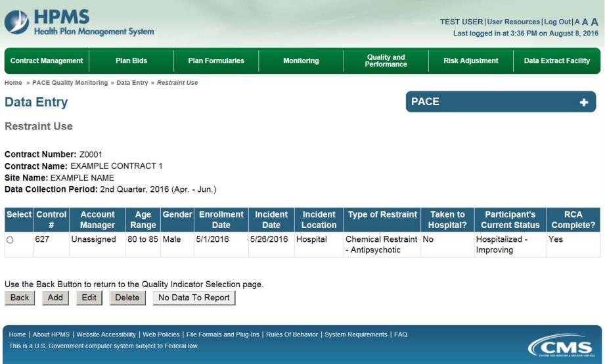Open System Requirements footer link
The image size is (605, 364).
tap(356, 334)
